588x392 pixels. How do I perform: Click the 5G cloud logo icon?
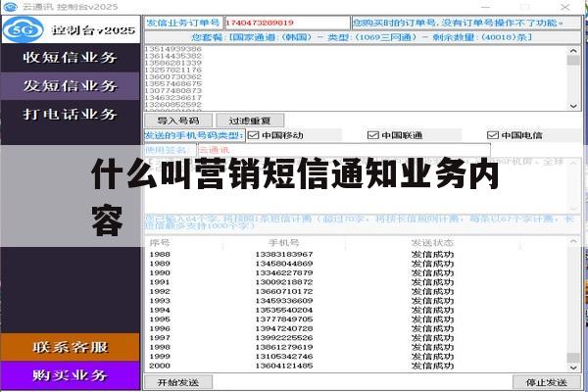point(24,29)
